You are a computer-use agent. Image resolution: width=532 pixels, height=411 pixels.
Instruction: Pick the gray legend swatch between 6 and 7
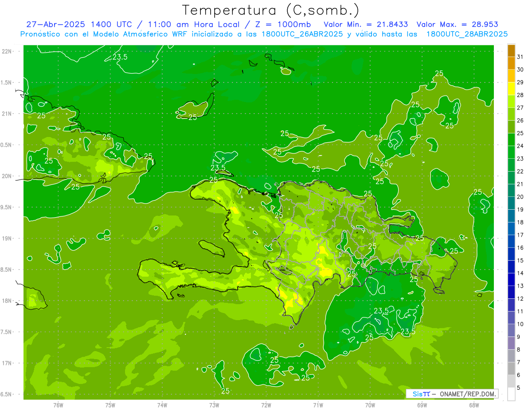pyautogui.click(x=511, y=368)
